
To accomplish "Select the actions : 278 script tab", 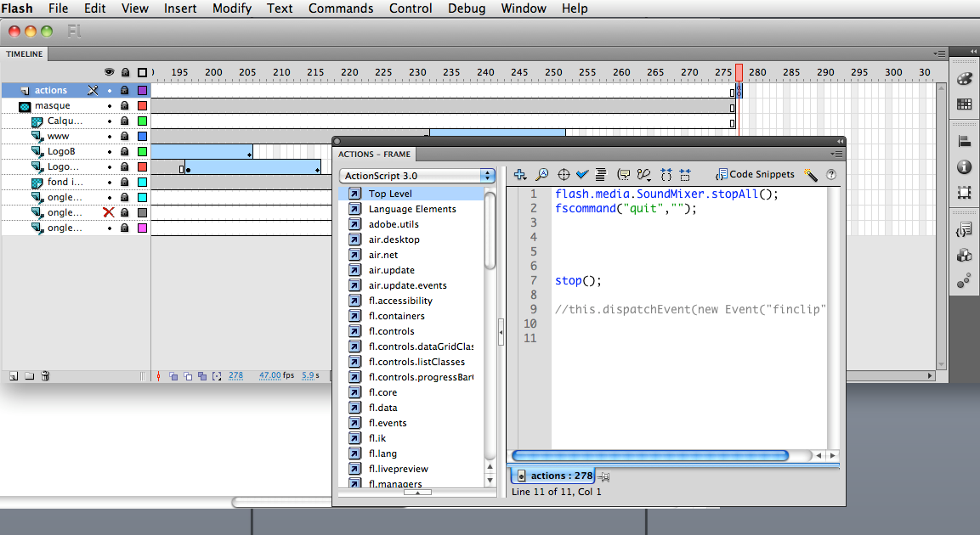I will pos(554,476).
